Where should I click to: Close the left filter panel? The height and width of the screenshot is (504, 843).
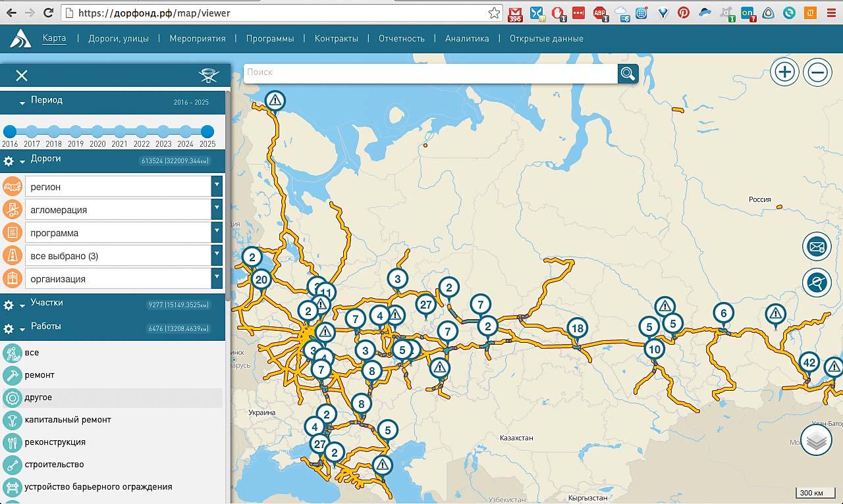click(x=22, y=76)
